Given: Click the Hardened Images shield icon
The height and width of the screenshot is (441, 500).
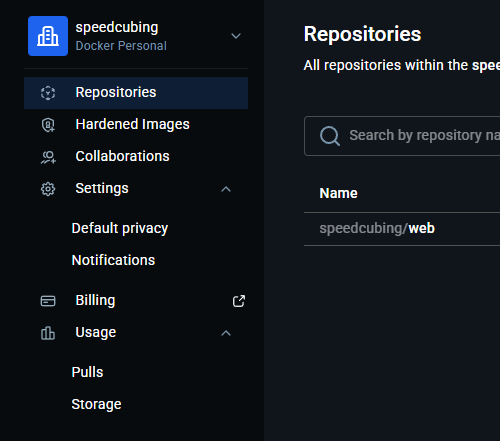Looking at the screenshot, I should pyautogui.click(x=48, y=125).
